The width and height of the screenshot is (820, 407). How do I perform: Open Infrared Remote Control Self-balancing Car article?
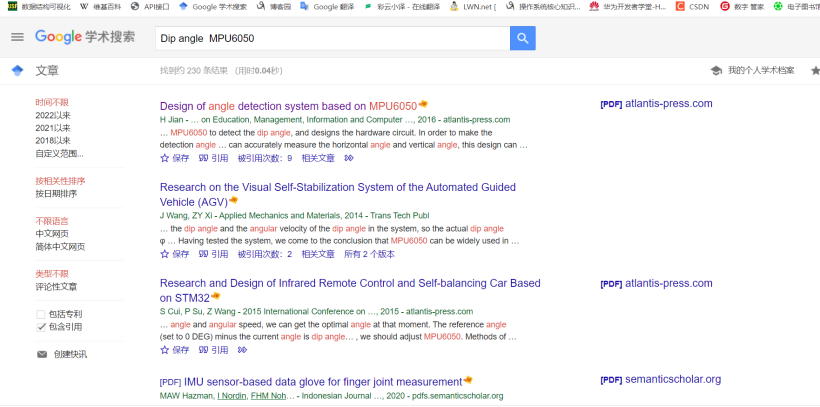tap(350, 290)
